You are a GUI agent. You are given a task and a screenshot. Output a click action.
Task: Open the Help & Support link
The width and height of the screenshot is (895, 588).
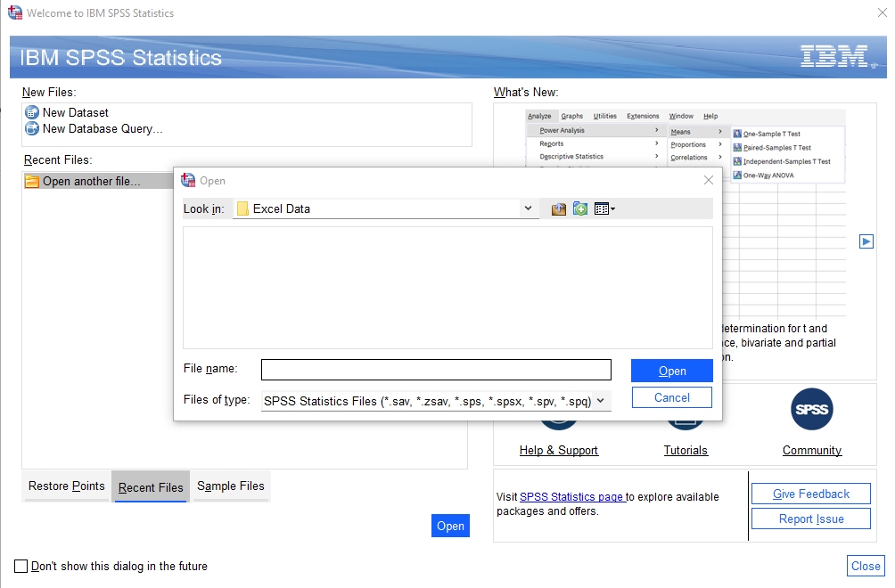(559, 450)
